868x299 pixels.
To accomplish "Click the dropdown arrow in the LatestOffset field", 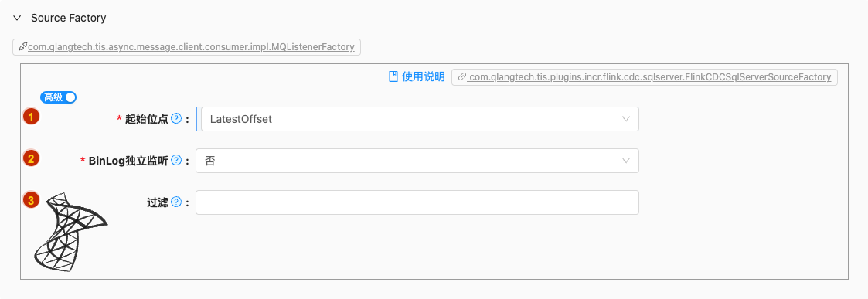I will coord(626,119).
